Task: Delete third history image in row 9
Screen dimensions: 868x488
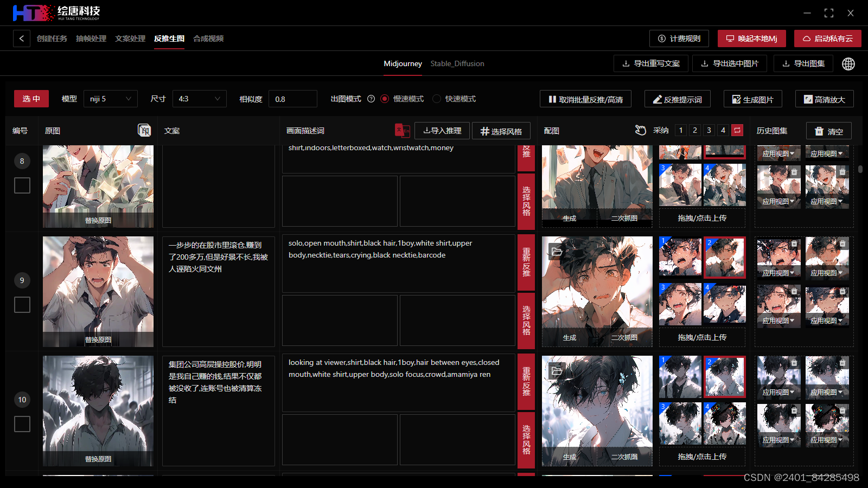Action: tap(794, 292)
